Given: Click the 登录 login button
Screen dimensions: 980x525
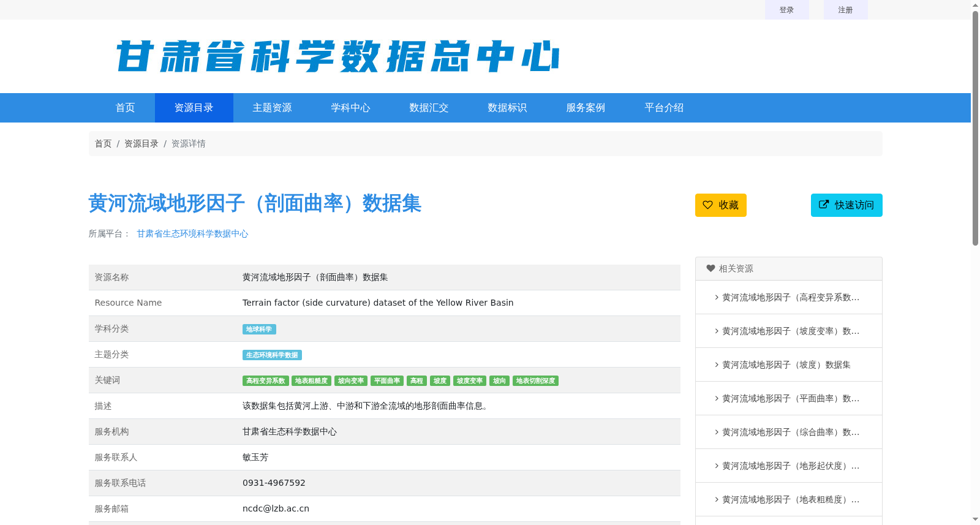Looking at the screenshot, I should click(786, 10).
